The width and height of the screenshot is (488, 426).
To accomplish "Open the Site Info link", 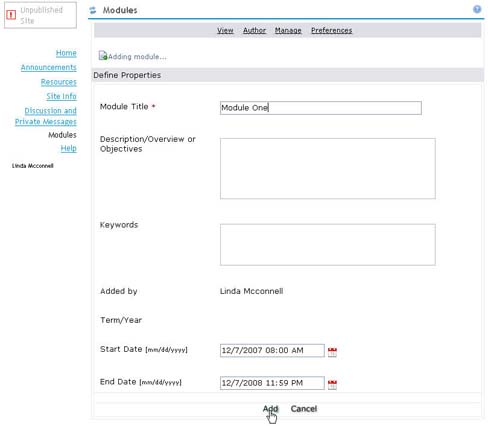I will pyautogui.click(x=61, y=96).
